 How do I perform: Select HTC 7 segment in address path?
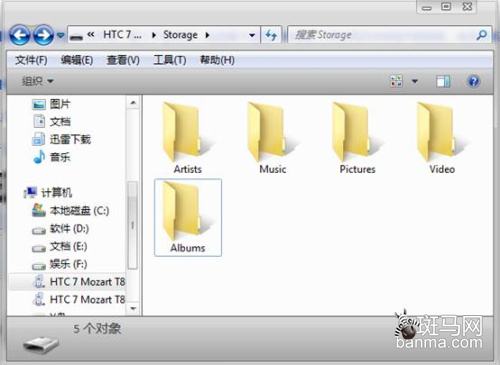tap(122, 35)
